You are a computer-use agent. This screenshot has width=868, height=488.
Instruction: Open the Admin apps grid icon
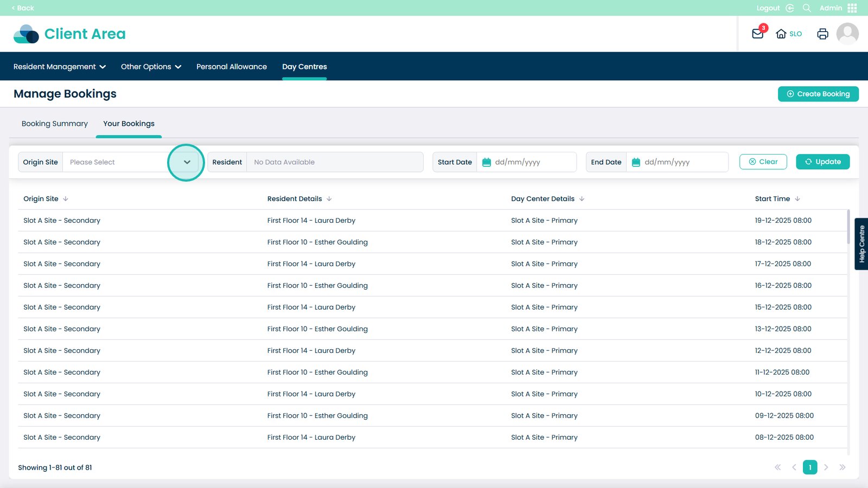[852, 8]
